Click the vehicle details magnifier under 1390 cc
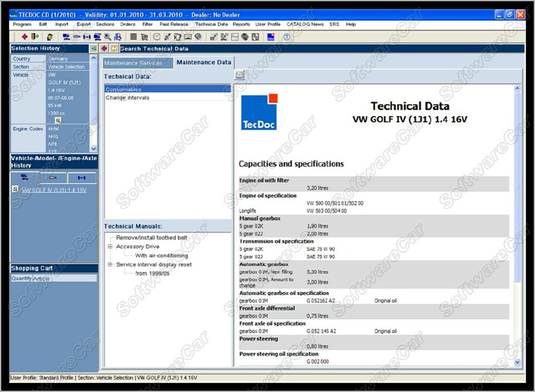 tap(58, 120)
